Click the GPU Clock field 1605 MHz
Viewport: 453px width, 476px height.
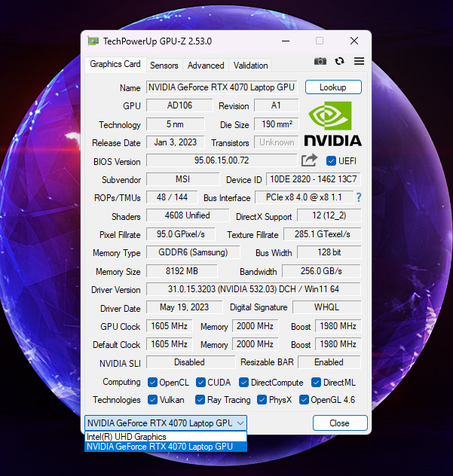point(170,326)
